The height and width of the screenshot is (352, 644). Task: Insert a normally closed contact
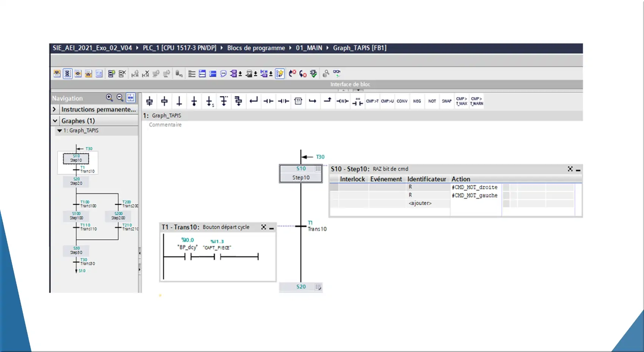click(x=283, y=101)
